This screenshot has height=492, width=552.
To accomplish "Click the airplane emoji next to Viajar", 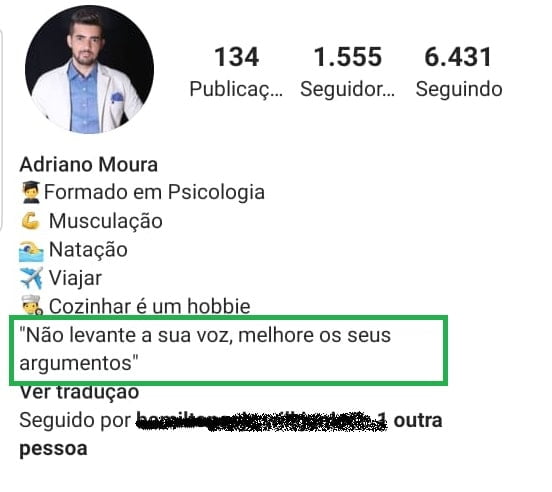I will tap(31, 278).
